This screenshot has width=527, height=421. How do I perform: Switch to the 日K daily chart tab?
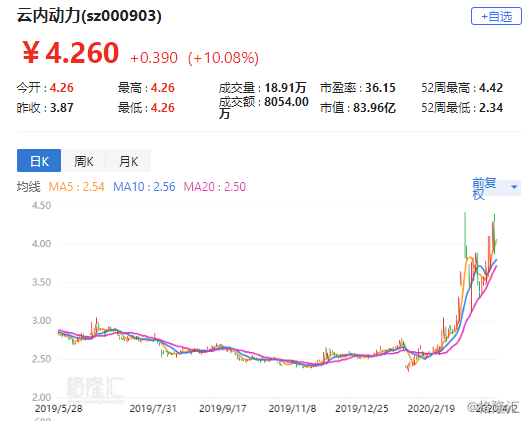[x=39, y=161]
